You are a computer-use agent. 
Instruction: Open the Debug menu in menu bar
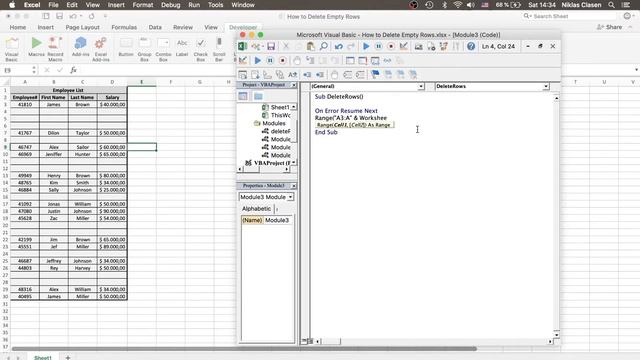point(171,5)
